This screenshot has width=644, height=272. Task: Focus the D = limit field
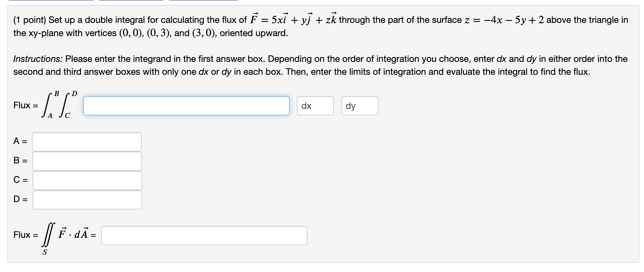point(87,200)
